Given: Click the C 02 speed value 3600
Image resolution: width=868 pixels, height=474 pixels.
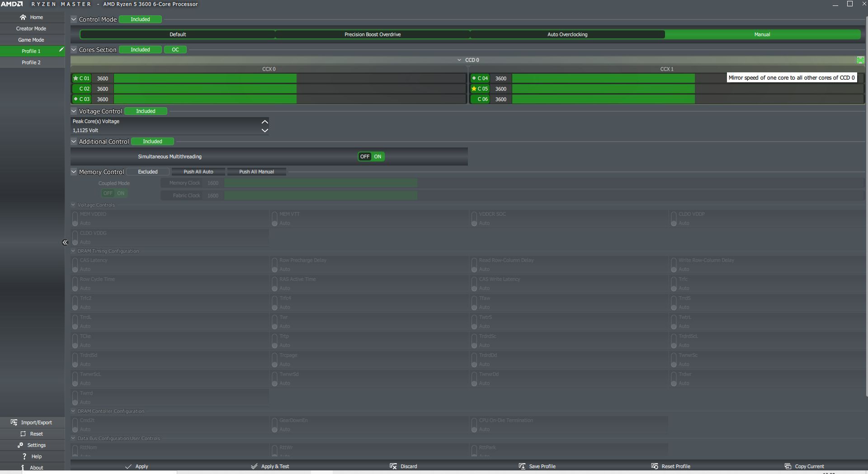Looking at the screenshot, I should coord(103,89).
